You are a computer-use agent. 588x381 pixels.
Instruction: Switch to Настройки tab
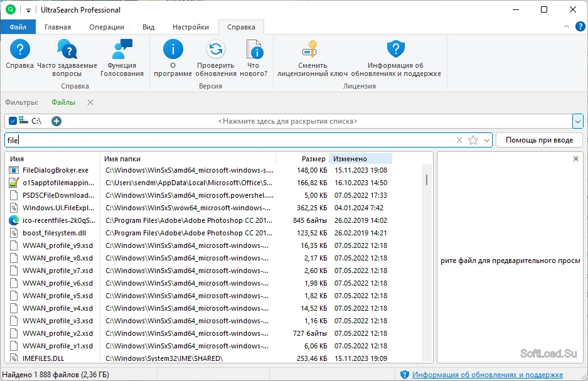(191, 27)
